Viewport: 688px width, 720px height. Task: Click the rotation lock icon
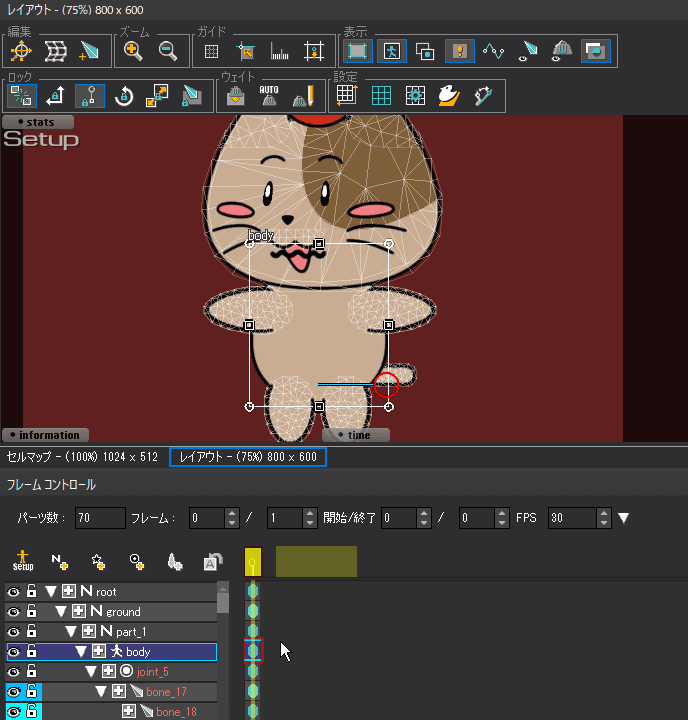[124, 96]
